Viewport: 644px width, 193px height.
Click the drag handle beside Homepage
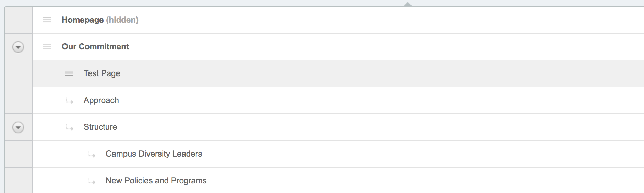pyautogui.click(x=47, y=20)
